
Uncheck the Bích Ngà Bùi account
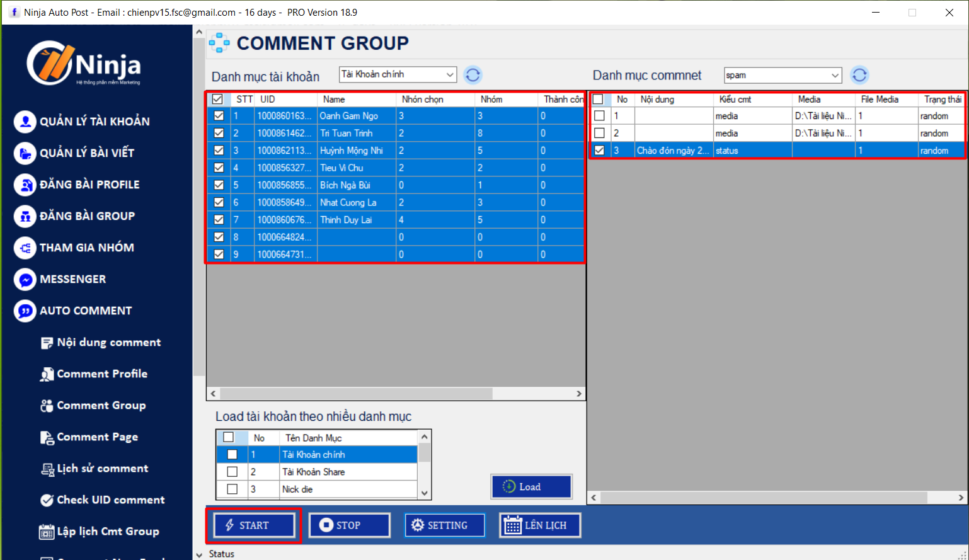coord(219,185)
